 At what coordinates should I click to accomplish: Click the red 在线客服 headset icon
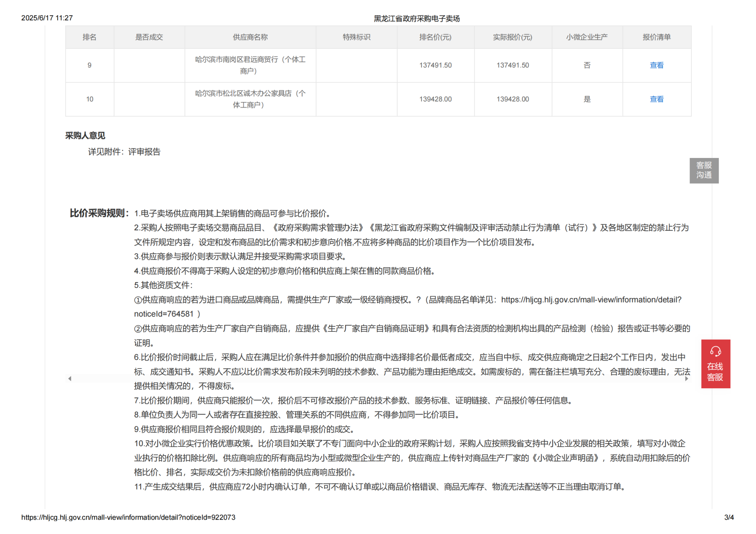[715, 351]
